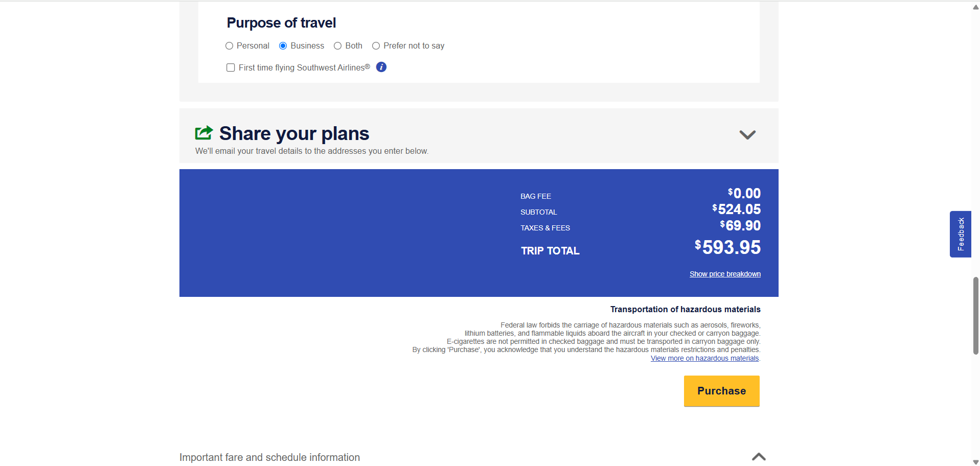Open Show price breakdown link
This screenshot has height=466, width=980.
coord(725,274)
